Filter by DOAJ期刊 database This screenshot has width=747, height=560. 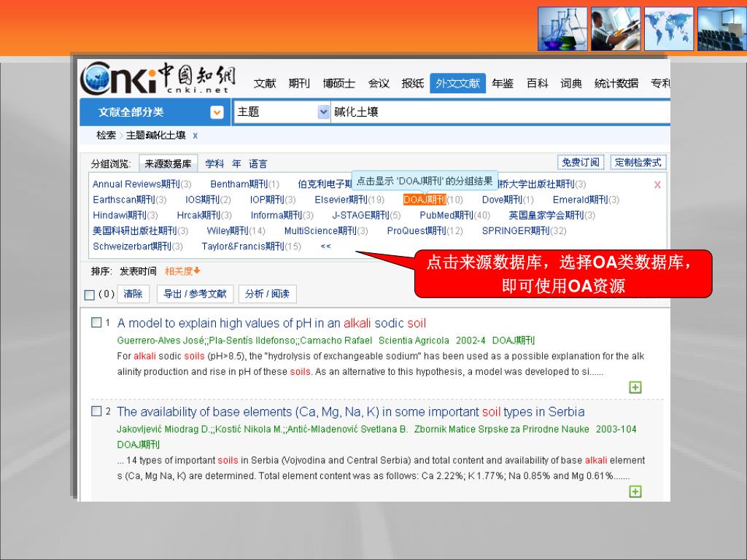pyautogui.click(x=425, y=200)
